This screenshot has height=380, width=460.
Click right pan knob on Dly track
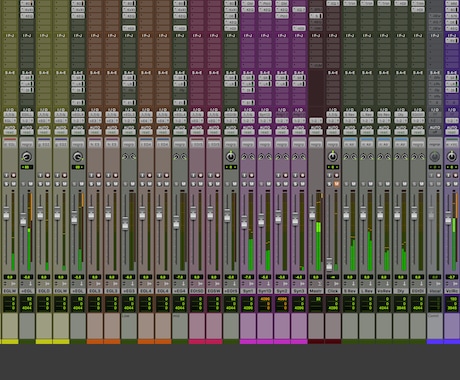click(405, 156)
